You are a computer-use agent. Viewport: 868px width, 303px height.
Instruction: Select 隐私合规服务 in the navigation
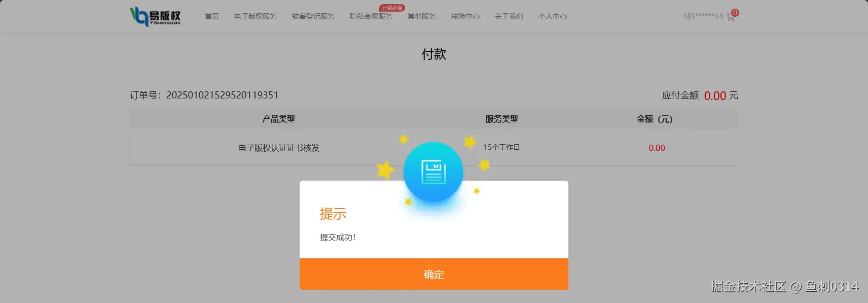[371, 16]
